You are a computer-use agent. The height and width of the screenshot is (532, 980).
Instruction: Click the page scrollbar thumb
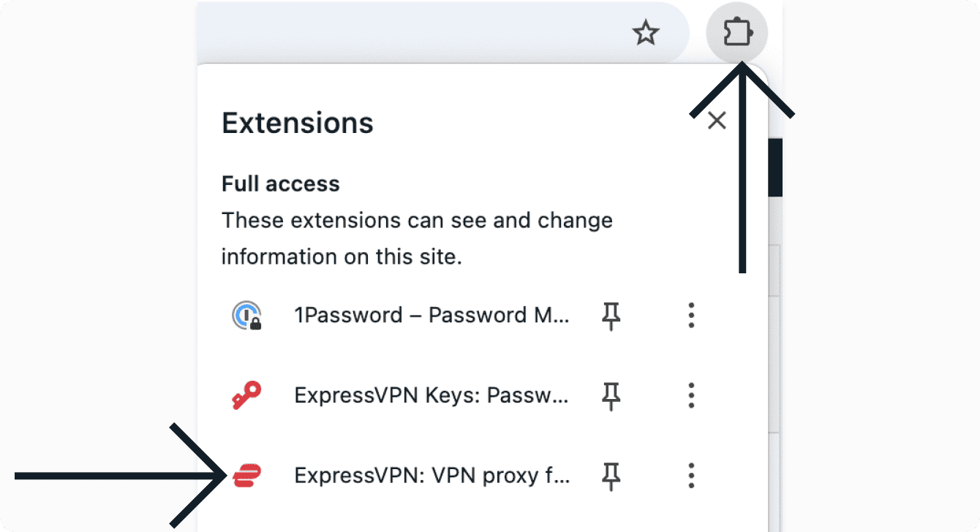click(775, 168)
